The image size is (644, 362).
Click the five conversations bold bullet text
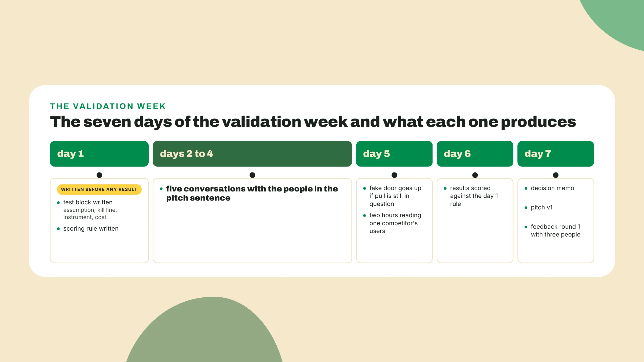pos(252,193)
